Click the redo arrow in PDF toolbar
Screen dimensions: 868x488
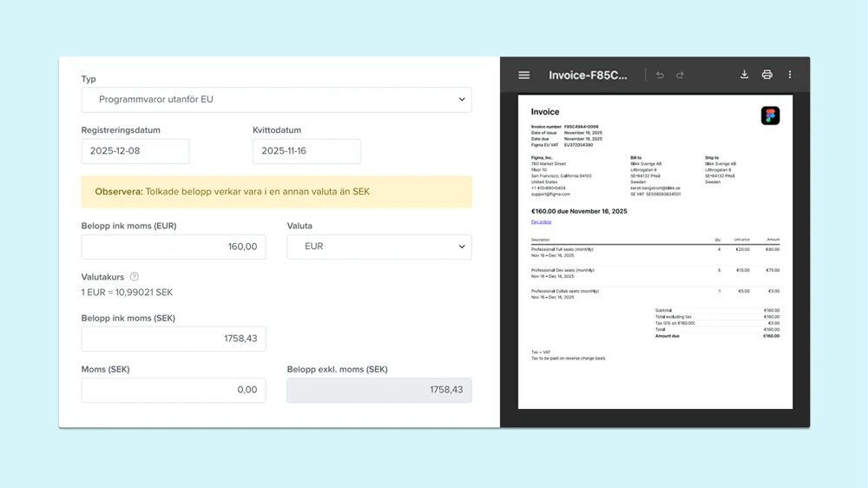pos(680,76)
